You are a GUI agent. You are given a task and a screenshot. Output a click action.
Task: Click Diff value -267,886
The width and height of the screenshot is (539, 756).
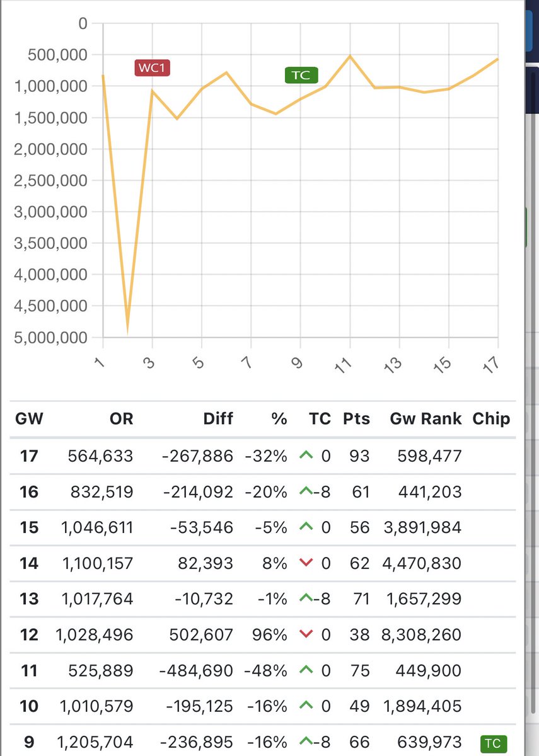[197, 455]
